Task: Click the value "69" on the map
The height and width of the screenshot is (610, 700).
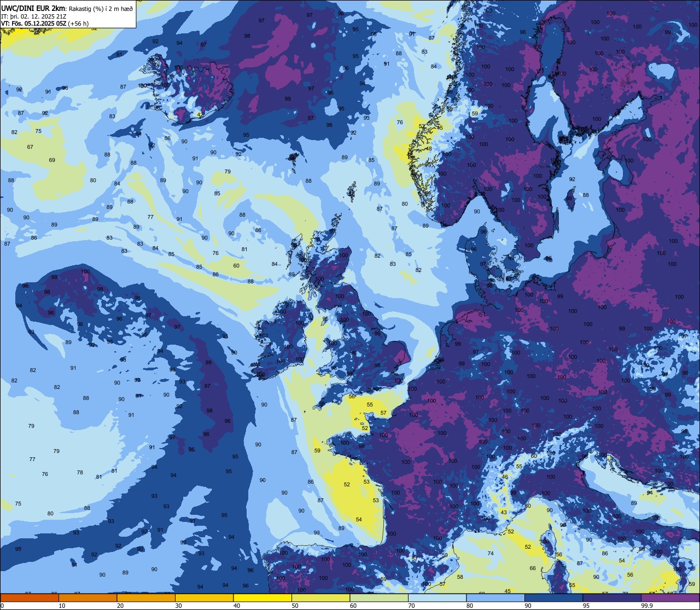Action: pyautogui.click(x=52, y=160)
